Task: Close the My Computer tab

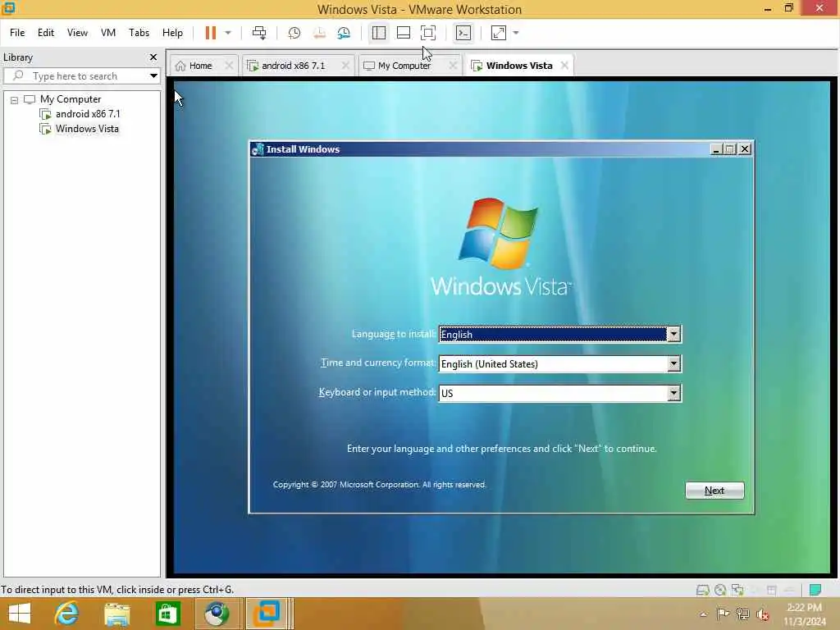Action: point(453,66)
